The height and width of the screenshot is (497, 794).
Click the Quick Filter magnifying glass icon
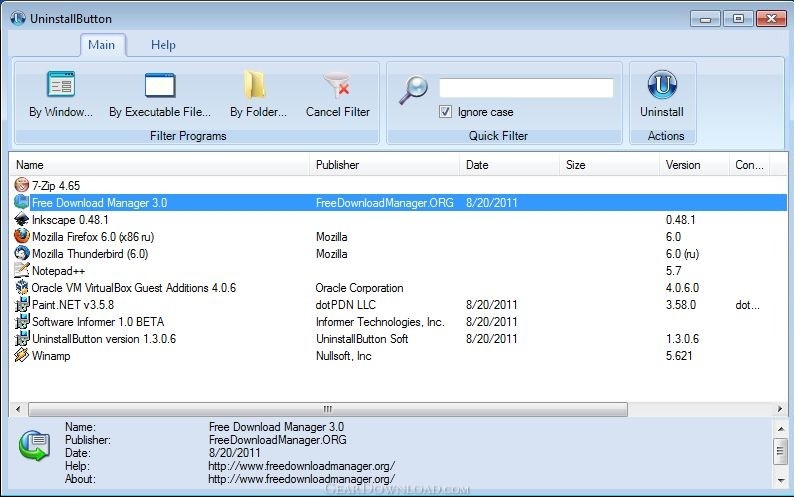click(413, 90)
